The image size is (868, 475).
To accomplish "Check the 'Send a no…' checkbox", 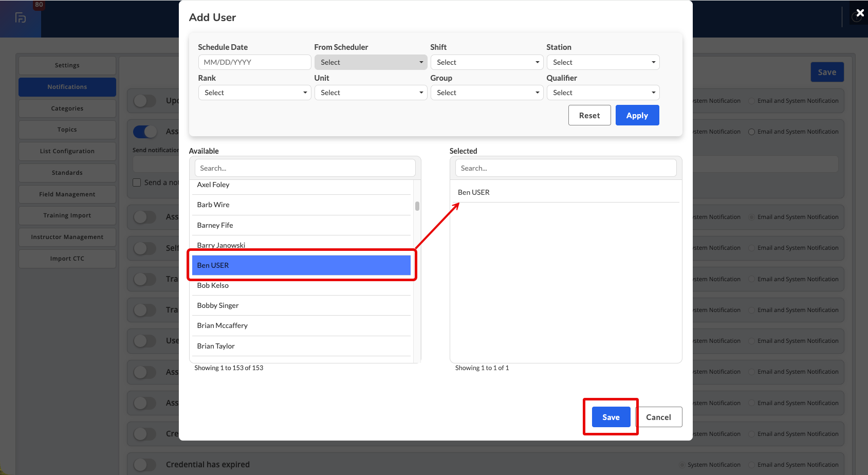I will [x=137, y=182].
